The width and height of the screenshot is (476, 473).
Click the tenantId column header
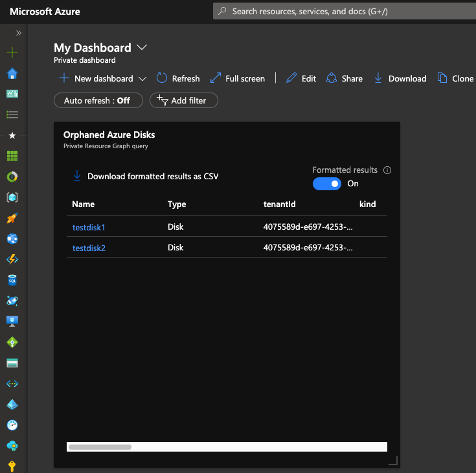(x=279, y=204)
